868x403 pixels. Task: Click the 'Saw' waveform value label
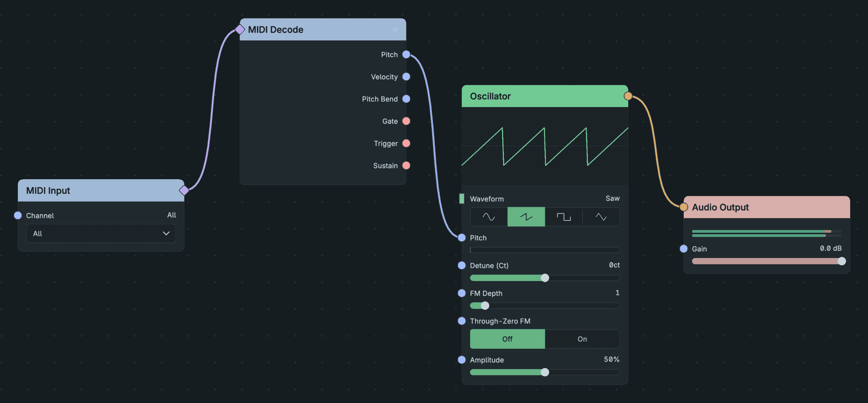tap(613, 199)
